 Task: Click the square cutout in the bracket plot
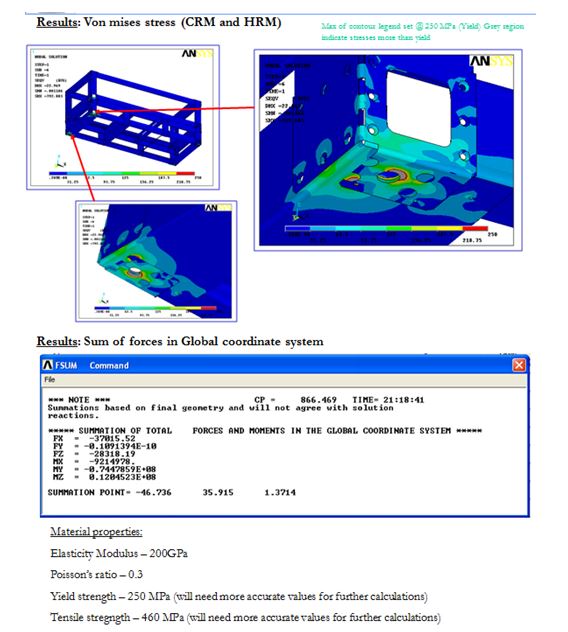point(418,108)
